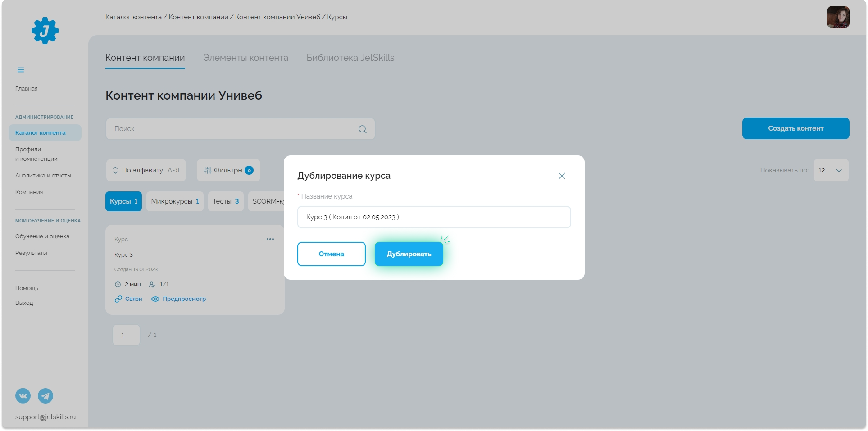Click the assigned users icon on Курс 3

[x=152, y=284]
